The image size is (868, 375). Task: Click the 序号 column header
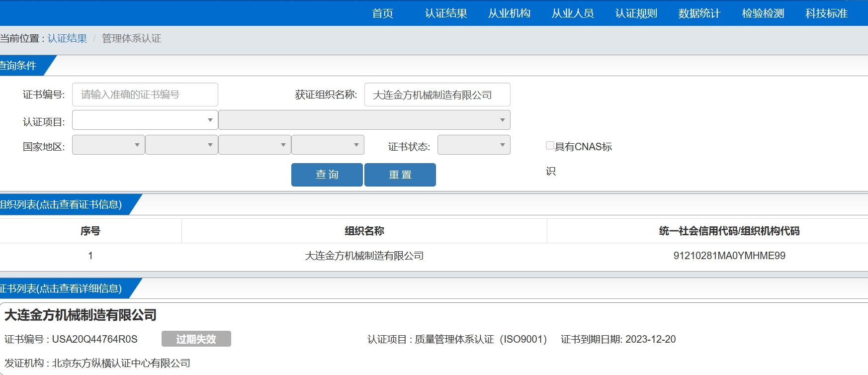click(x=90, y=231)
